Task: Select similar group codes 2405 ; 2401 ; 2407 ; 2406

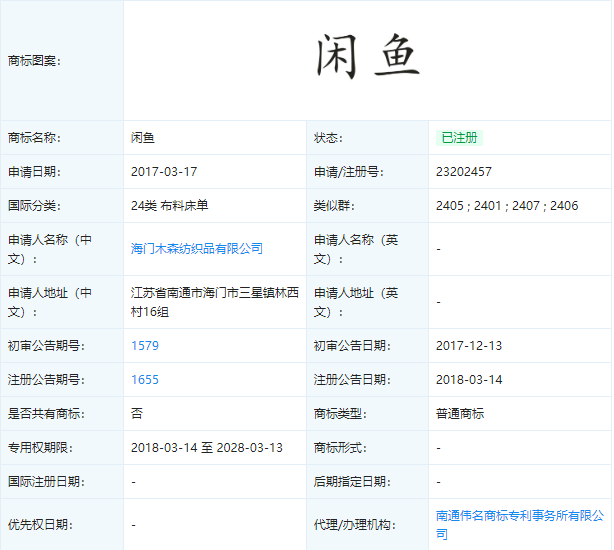Action: (x=507, y=206)
